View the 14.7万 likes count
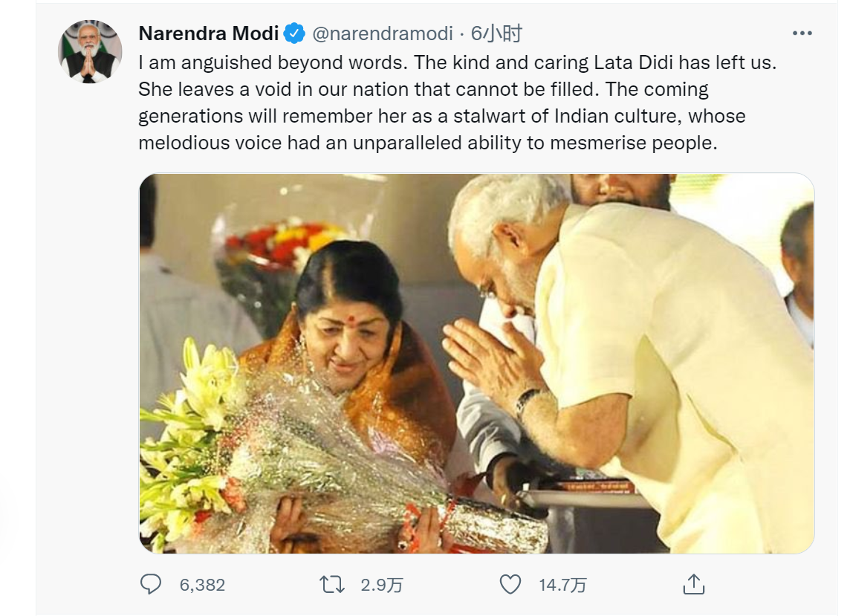 (562, 585)
